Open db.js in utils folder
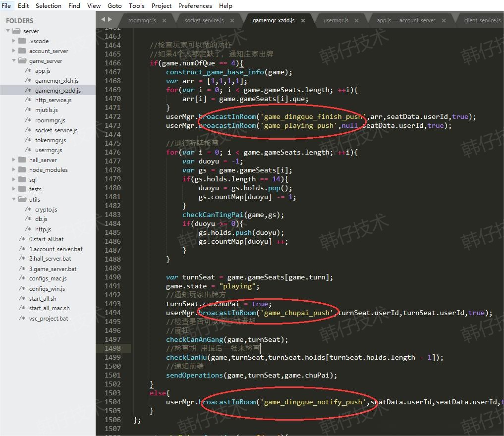Screen dimensions: 504x436 pos(41,219)
